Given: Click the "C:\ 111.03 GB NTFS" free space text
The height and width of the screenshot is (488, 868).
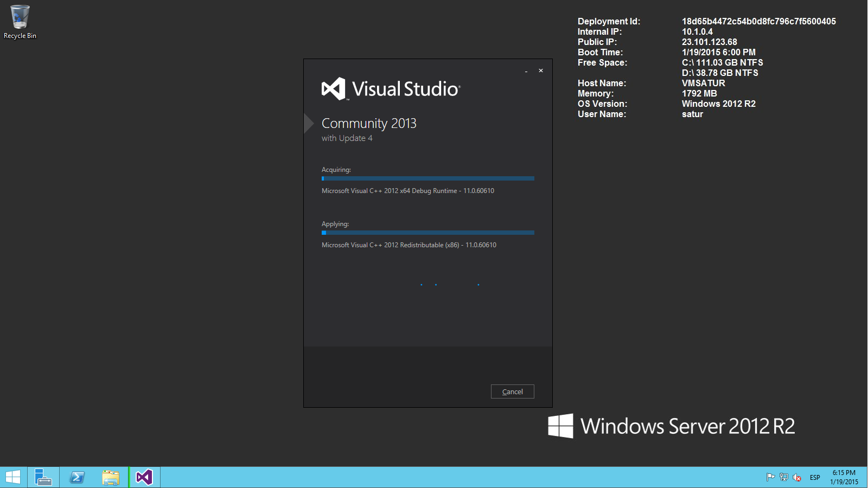Looking at the screenshot, I should tap(723, 63).
